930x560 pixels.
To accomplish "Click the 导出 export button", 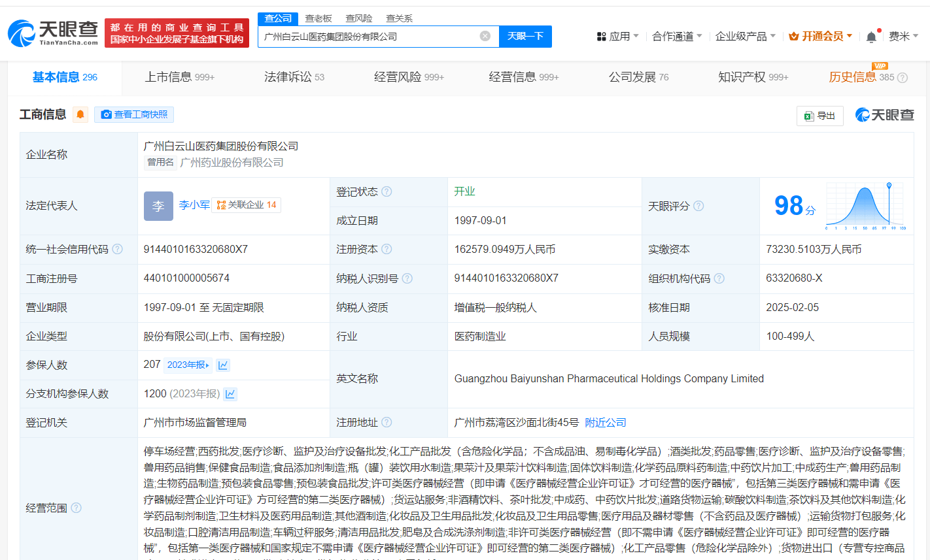I will pyautogui.click(x=820, y=116).
